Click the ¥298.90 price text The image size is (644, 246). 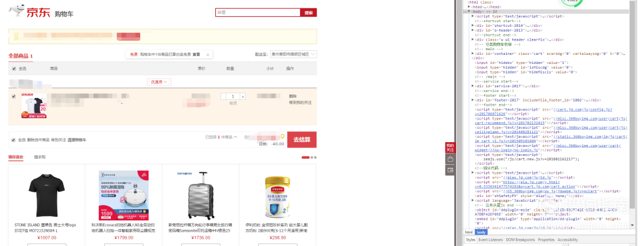point(277,238)
